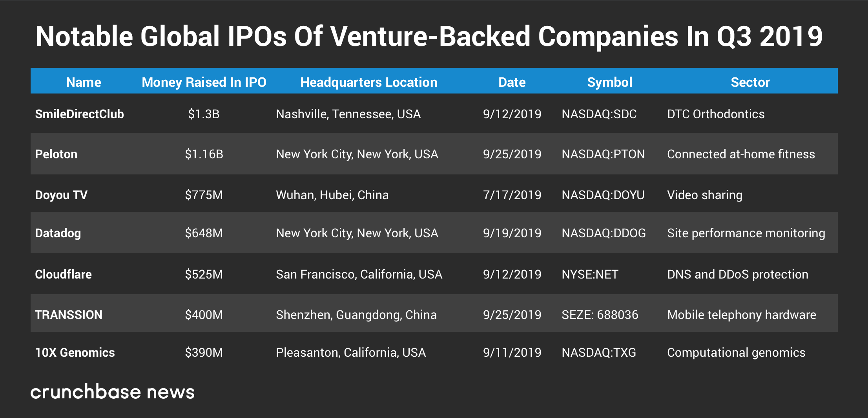Click the $1.3B money raised value
The image size is (868, 418).
(x=204, y=114)
